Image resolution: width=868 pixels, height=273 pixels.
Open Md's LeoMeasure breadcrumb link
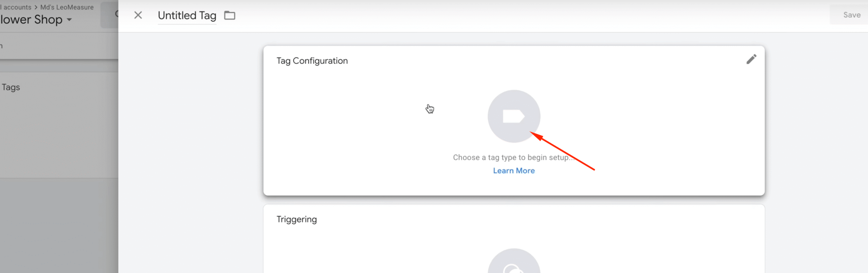[67, 7]
